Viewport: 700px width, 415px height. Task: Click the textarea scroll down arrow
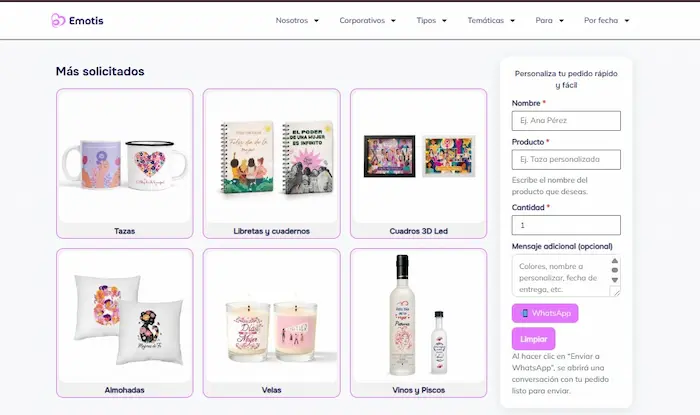[x=615, y=280]
